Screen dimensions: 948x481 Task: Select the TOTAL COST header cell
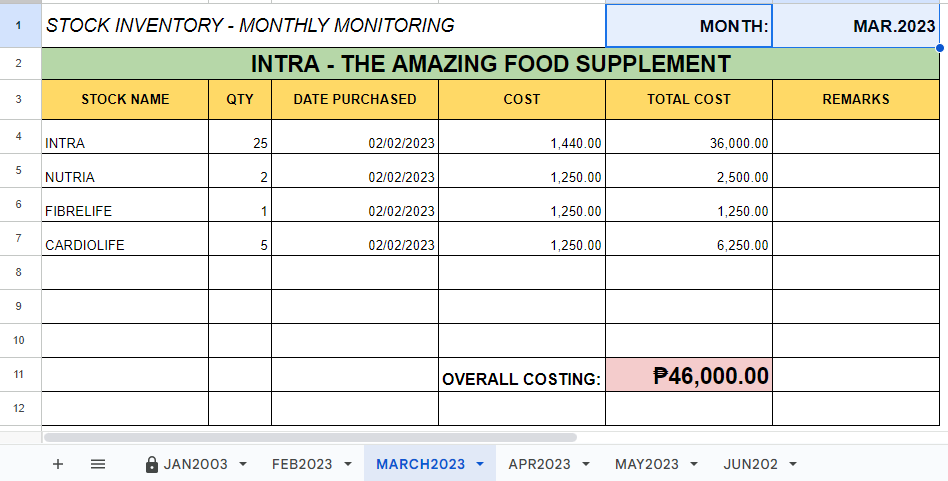689,99
